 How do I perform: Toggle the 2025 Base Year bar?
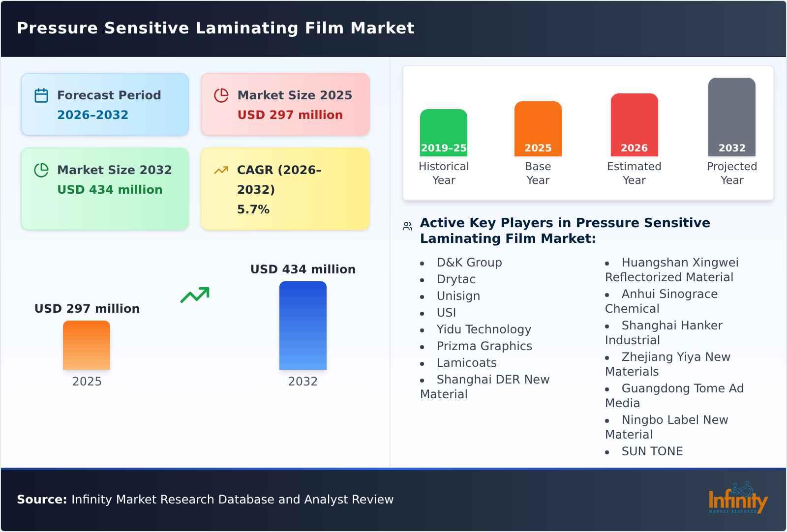point(538,128)
